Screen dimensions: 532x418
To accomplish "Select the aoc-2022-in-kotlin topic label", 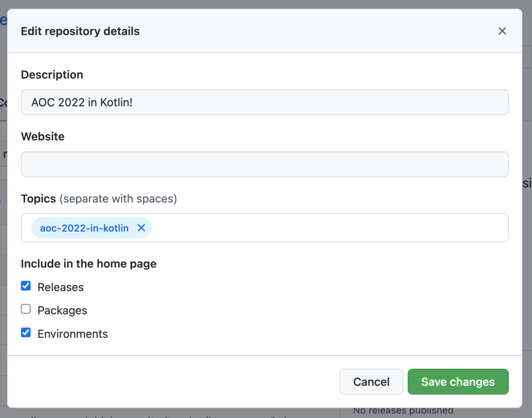I will (x=84, y=228).
